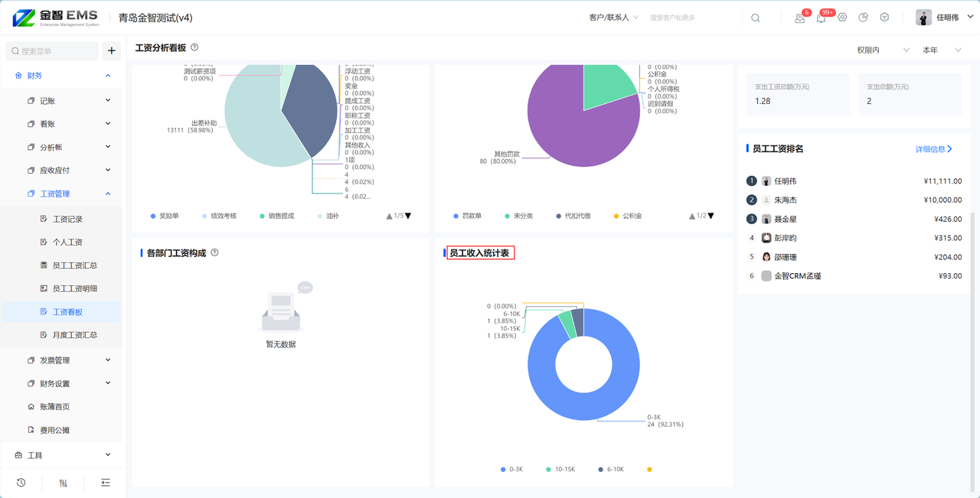Click 邵珊珊's avatar in salary ranking

[x=766, y=257]
